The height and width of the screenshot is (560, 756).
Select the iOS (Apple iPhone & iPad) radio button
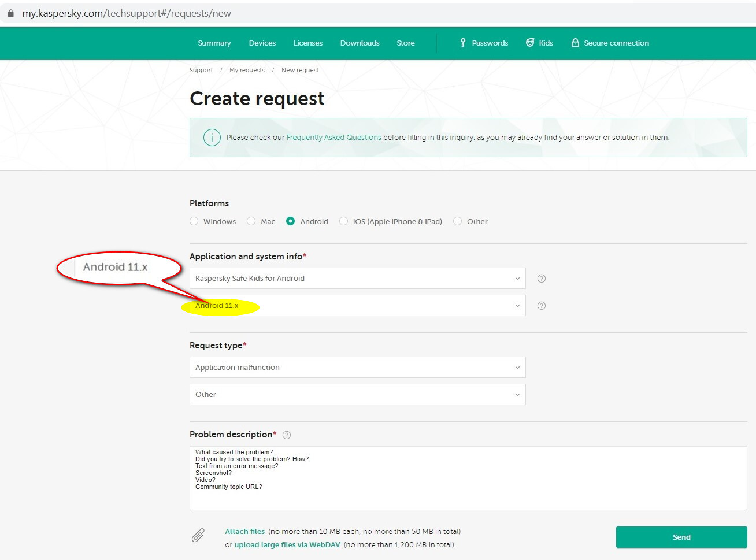coord(344,221)
